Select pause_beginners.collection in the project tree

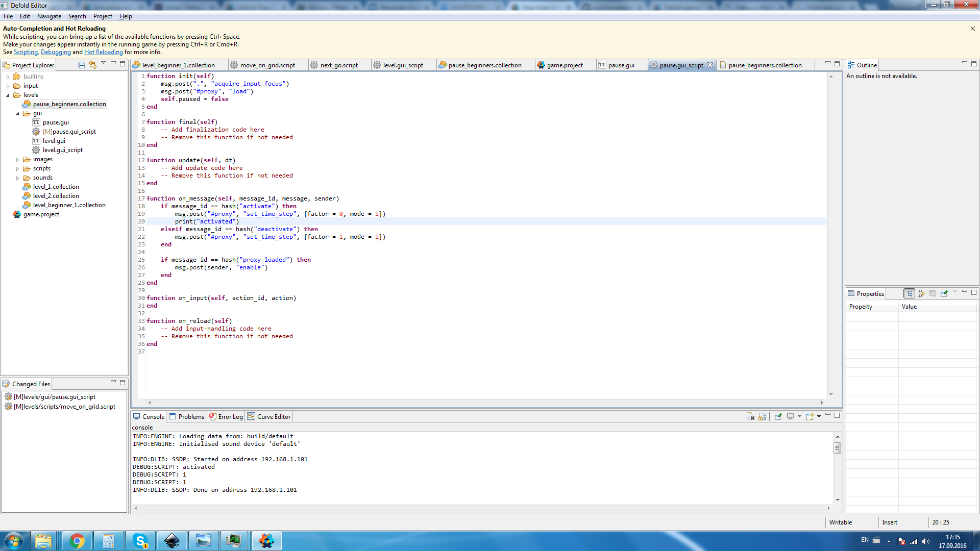tap(65, 104)
